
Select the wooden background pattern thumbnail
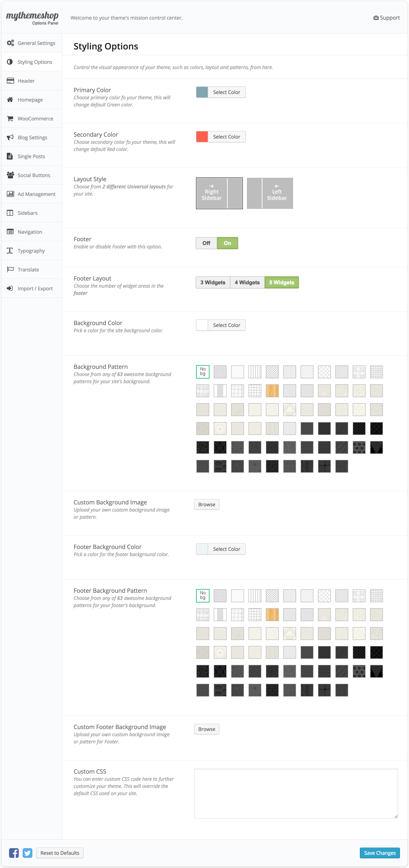point(272,391)
